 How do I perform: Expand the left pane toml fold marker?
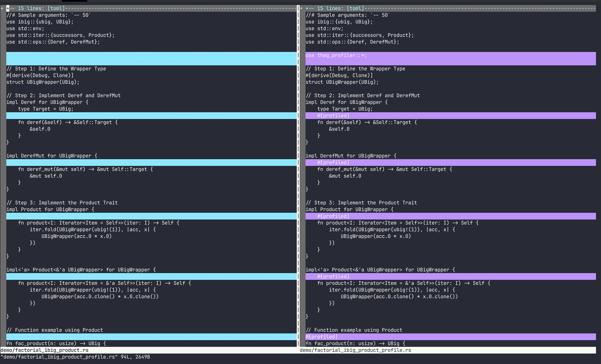click(x=2, y=9)
